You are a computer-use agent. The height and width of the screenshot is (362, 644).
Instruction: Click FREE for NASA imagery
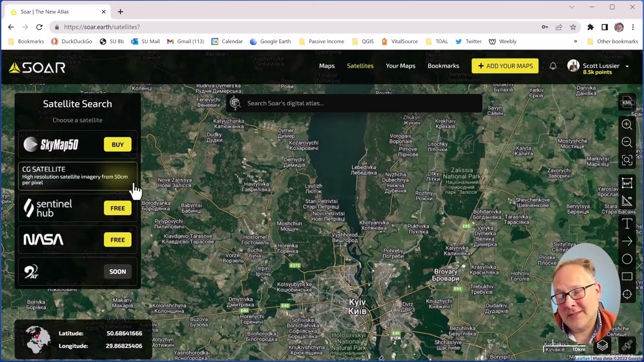(118, 240)
